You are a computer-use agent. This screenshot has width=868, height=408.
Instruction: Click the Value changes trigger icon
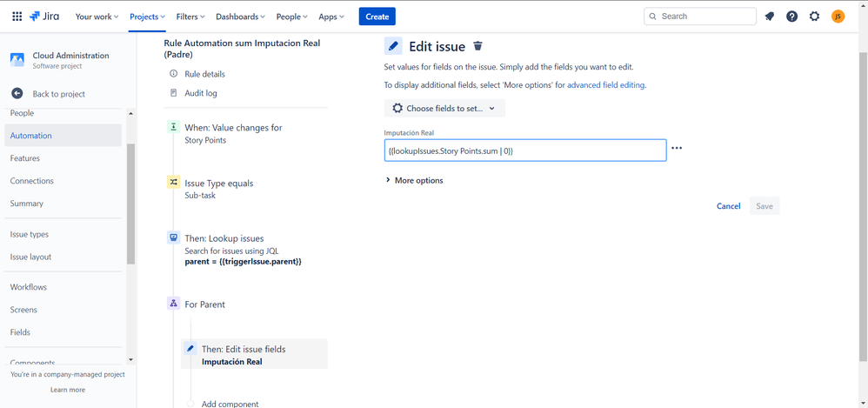coord(173,127)
